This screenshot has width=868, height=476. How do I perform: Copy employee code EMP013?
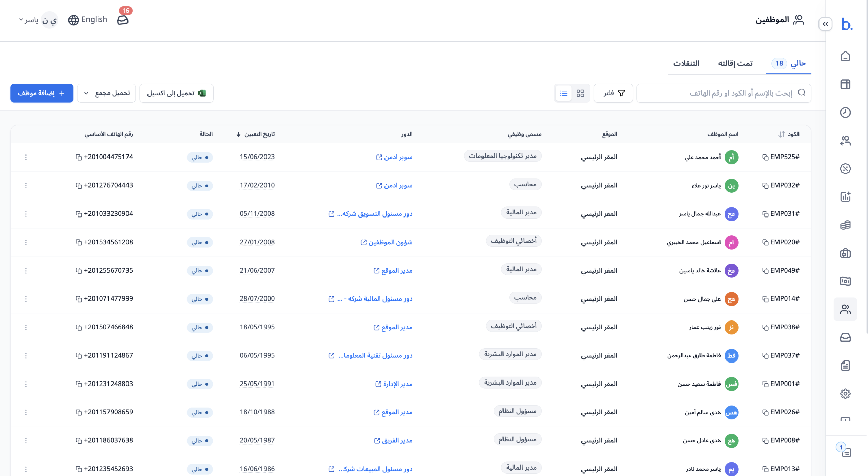pyautogui.click(x=765, y=469)
